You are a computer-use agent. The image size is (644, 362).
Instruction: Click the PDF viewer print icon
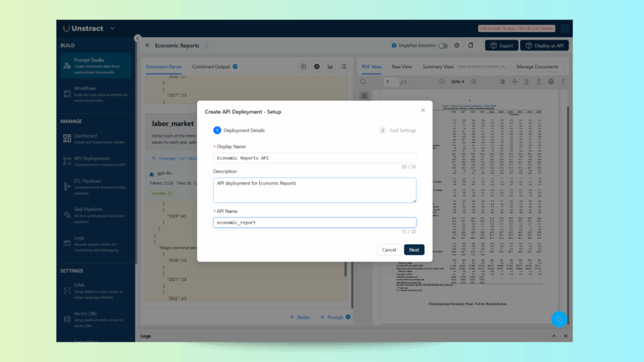pyautogui.click(x=551, y=82)
